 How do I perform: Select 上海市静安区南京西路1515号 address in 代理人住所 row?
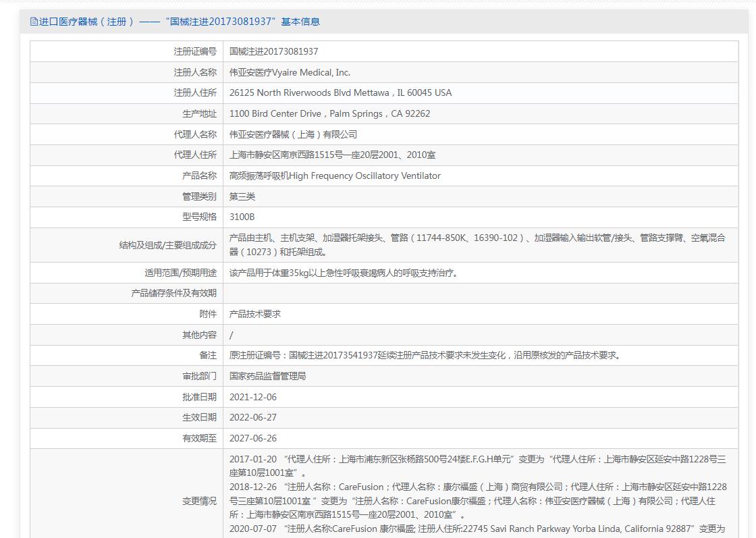332,155
